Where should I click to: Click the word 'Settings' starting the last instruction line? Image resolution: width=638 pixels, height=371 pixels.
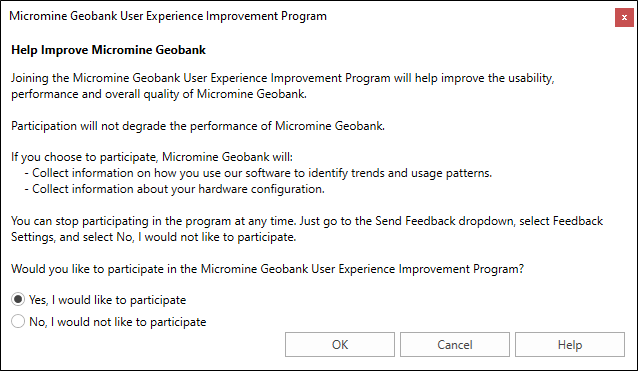click(x=32, y=237)
